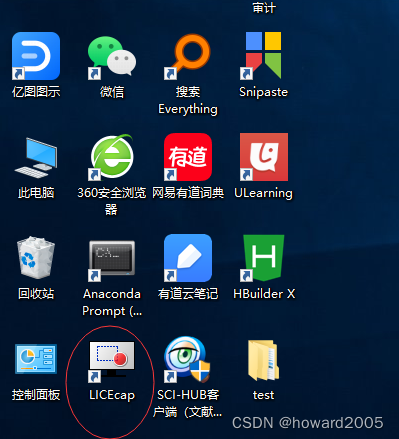Image resolution: width=399 pixels, height=439 pixels.
Task: Click the test folder name label
Action: (x=264, y=395)
